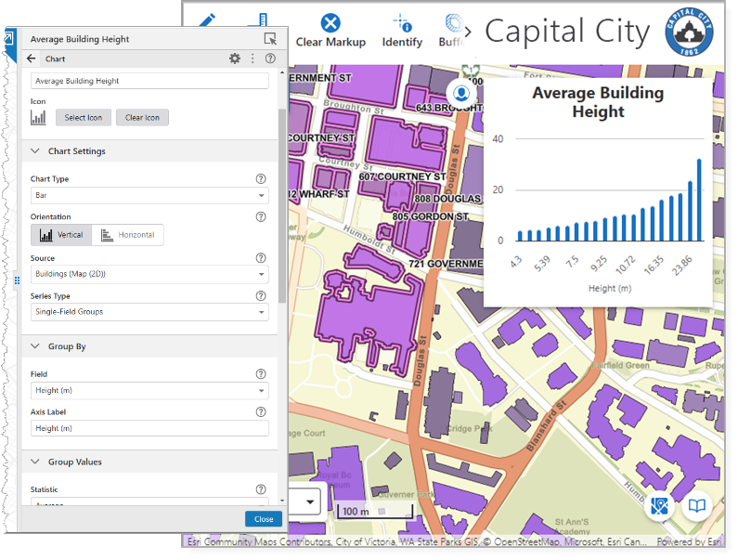The image size is (738, 560).
Task: Open the dropdown next to the scale bar
Action: click(x=310, y=501)
